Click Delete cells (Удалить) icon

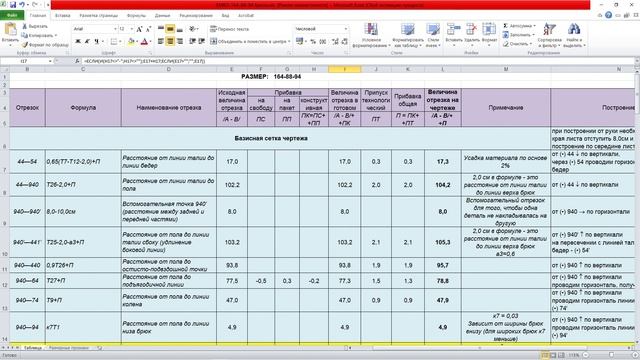coord(471,29)
